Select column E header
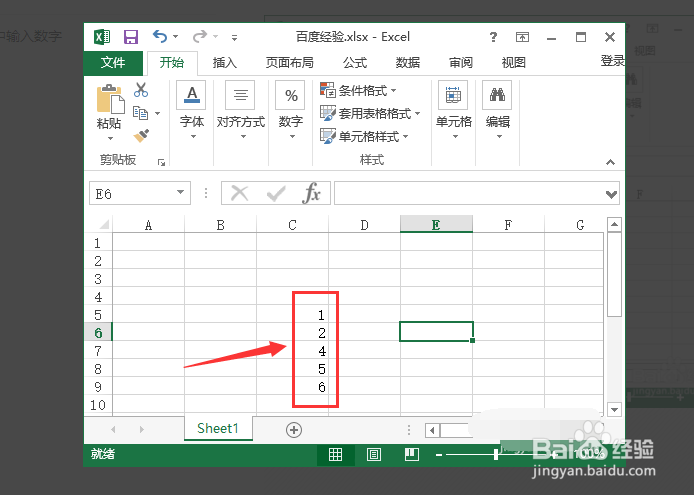Image resolution: width=694 pixels, height=495 pixels. point(436,224)
